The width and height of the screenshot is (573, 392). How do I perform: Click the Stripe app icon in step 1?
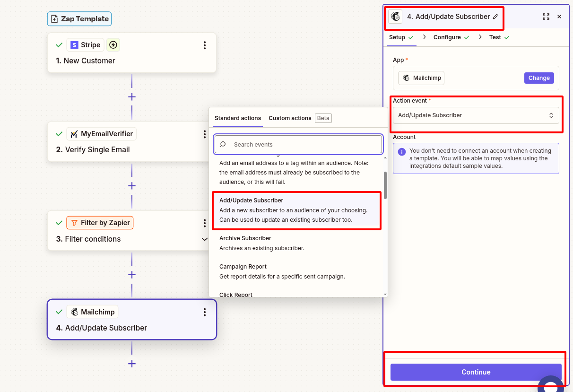click(74, 44)
